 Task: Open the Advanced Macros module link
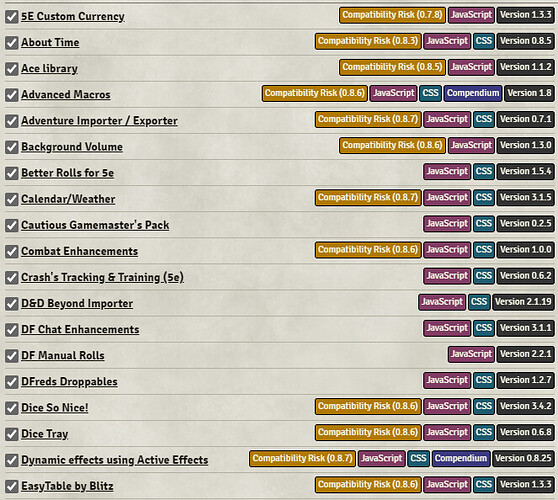(66, 95)
